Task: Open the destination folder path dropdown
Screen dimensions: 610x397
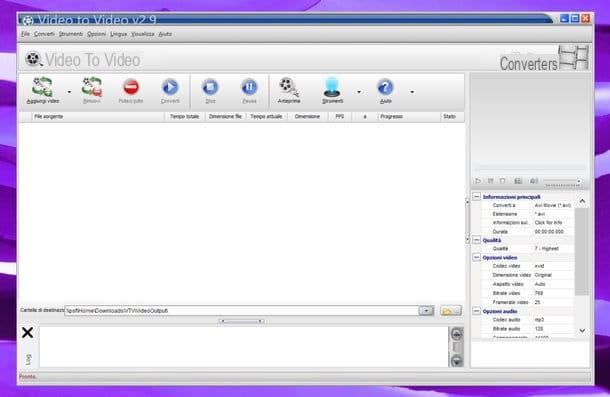Action: (x=426, y=311)
